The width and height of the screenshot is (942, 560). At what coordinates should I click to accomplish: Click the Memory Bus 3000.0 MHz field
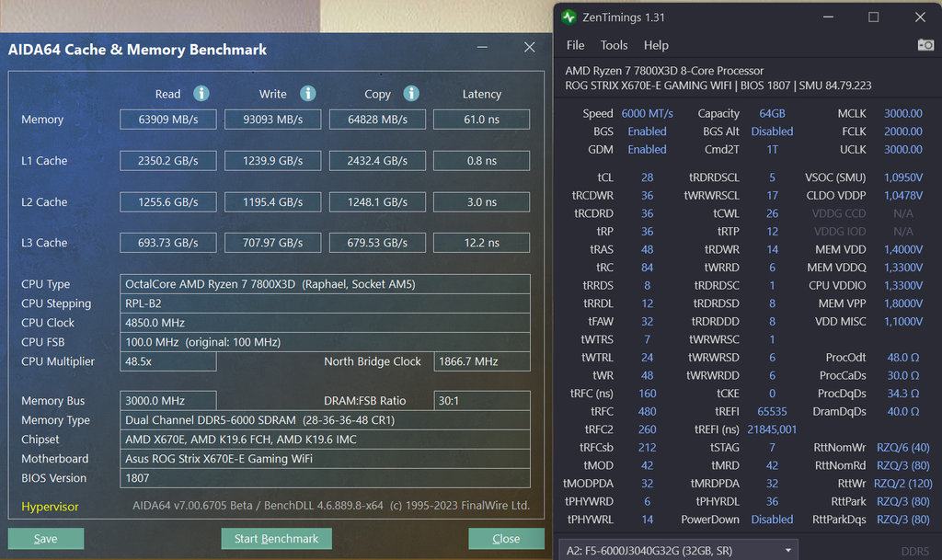pyautogui.click(x=168, y=400)
